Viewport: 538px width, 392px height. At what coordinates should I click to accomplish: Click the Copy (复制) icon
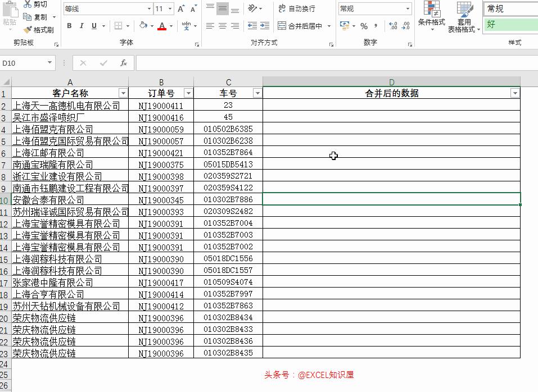[x=28, y=18]
